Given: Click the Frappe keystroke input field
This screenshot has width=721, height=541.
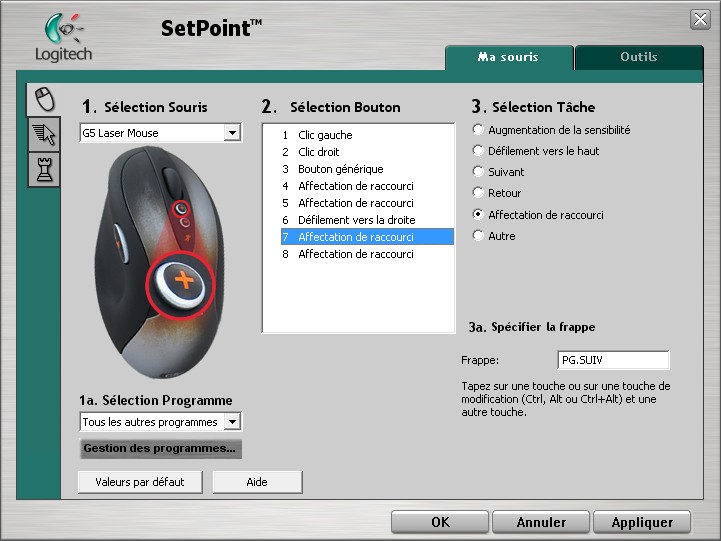Looking at the screenshot, I should coord(613,360).
